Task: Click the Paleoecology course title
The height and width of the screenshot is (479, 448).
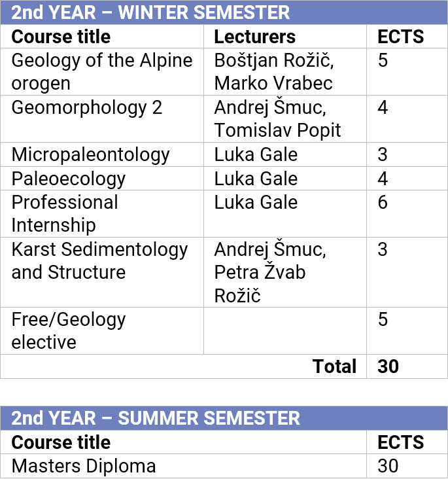Action: coord(69,179)
